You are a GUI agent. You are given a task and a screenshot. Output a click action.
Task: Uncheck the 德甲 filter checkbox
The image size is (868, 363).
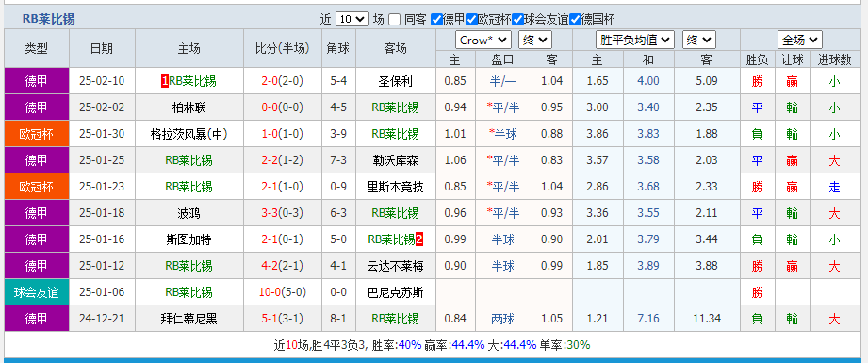tap(436, 20)
